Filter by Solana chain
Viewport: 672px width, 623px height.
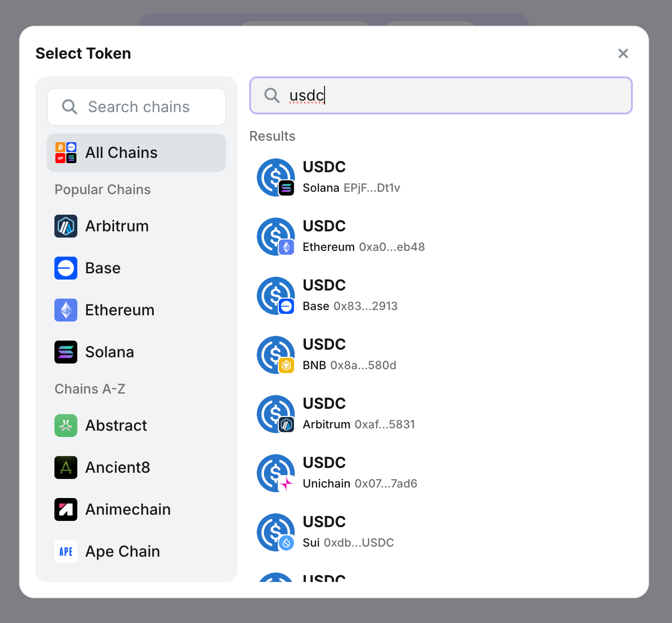[136, 352]
